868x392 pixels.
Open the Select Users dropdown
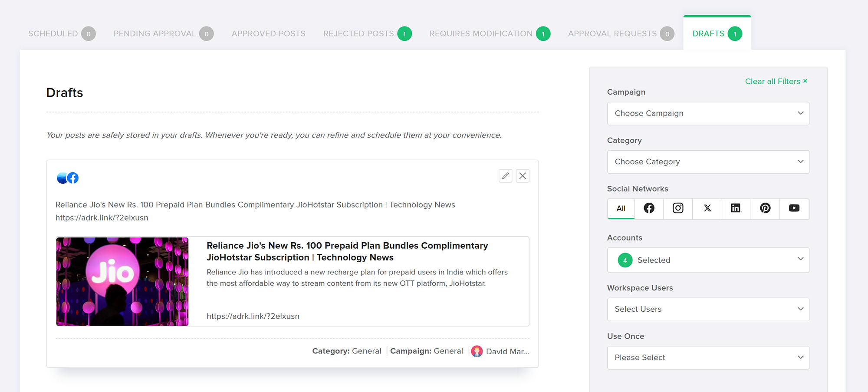(x=708, y=309)
